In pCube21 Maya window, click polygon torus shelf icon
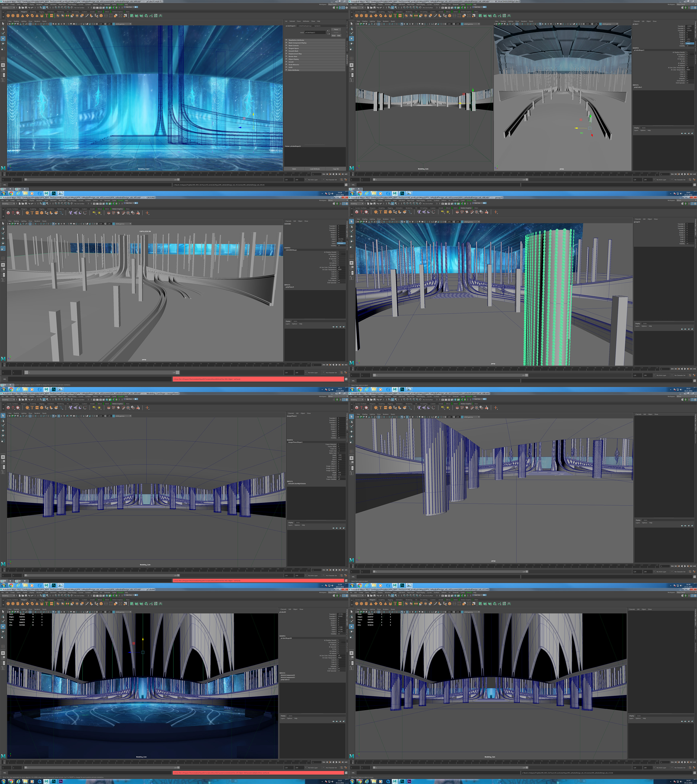The width and height of the screenshot is (697, 784). [32, 16]
